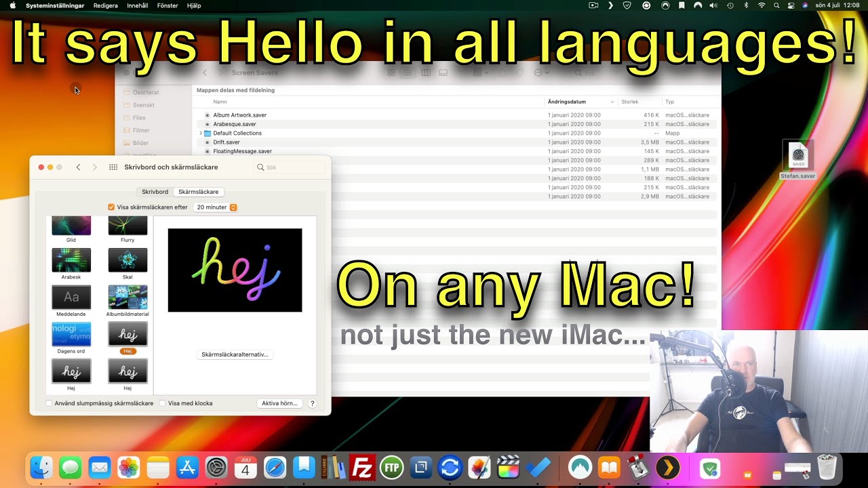Open the Hjälp menu
Image resolution: width=868 pixels, height=488 pixels.
coord(194,5)
